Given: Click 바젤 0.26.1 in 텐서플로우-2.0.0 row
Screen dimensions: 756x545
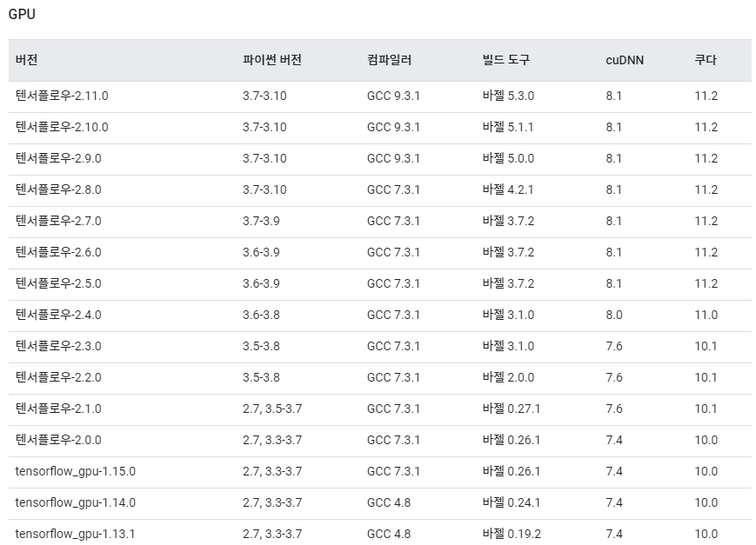Looking at the screenshot, I should (x=511, y=440).
